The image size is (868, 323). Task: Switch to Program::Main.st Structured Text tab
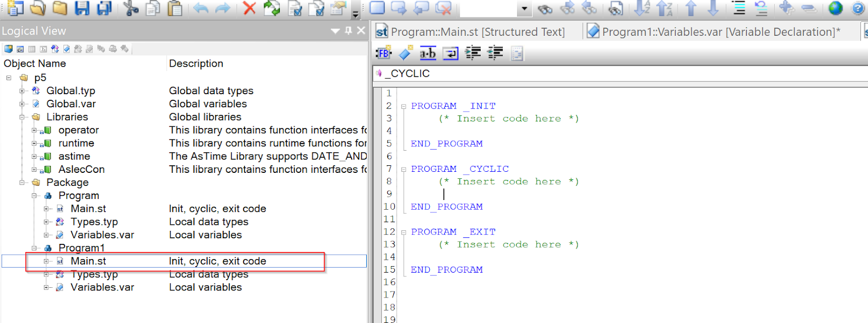471,31
